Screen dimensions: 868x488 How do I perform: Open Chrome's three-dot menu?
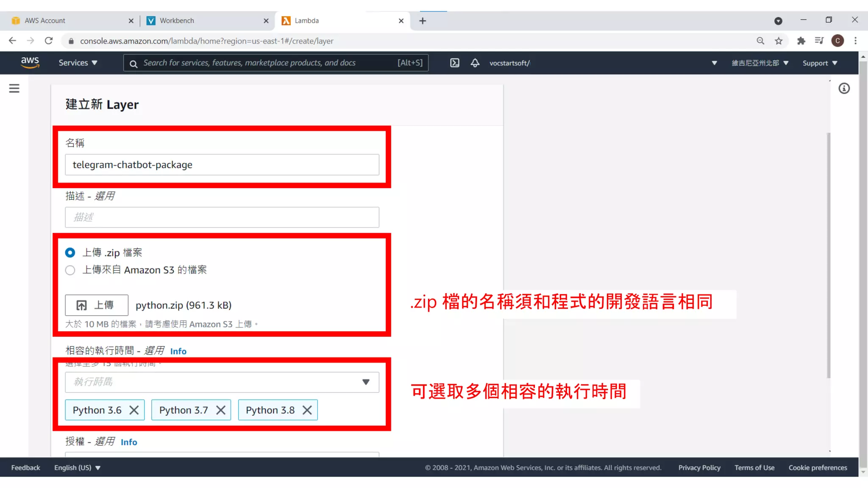pyautogui.click(x=855, y=41)
